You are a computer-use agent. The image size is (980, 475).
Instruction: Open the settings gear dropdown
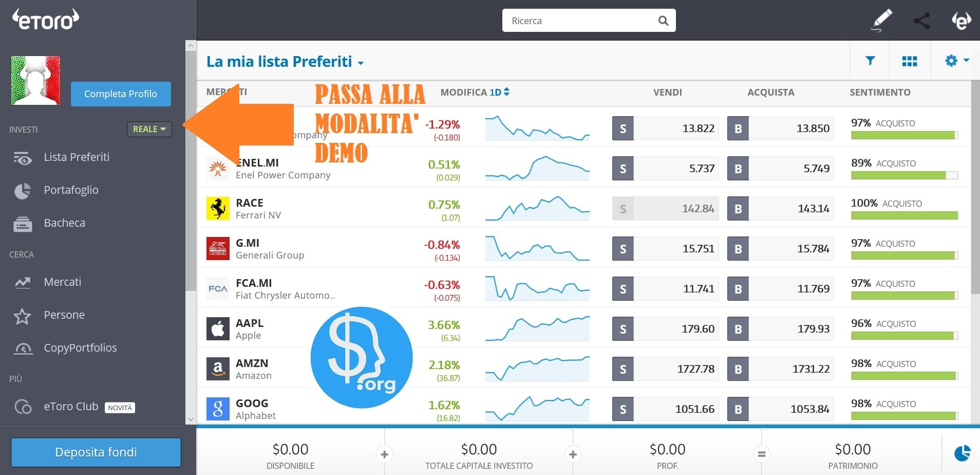point(957,61)
